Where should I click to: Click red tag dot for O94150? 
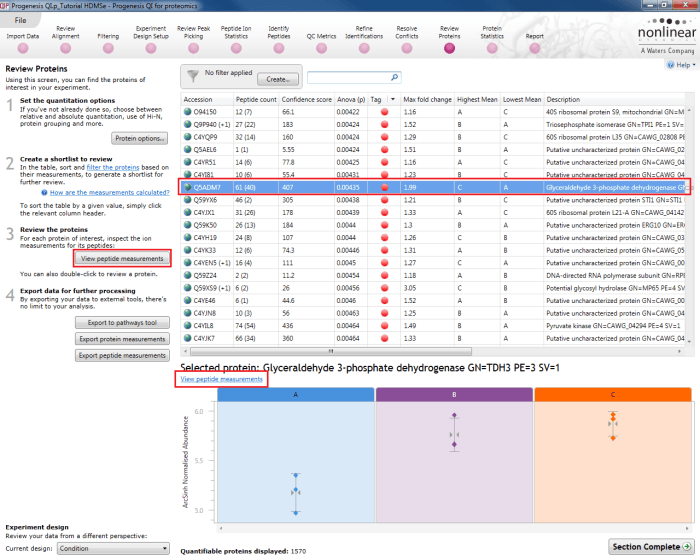384,112
